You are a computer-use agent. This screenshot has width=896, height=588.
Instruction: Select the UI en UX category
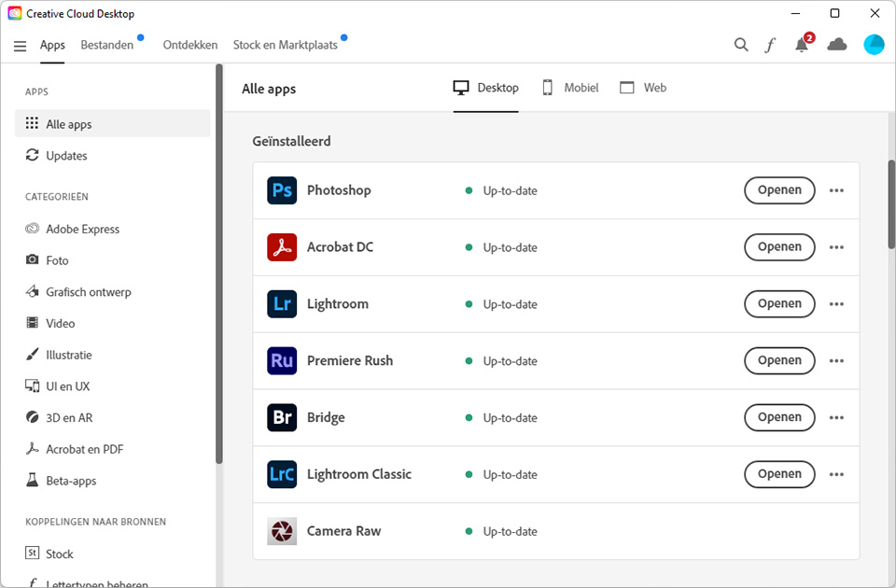pyautogui.click(x=57, y=386)
